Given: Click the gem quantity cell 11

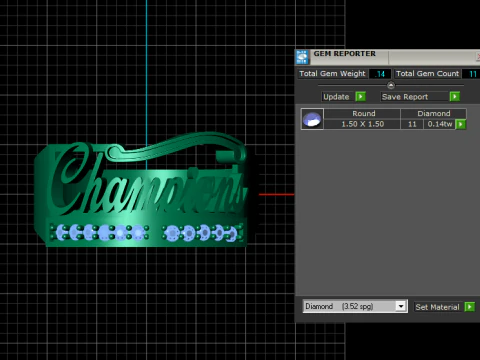Looking at the screenshot, I should pos(412,124).
